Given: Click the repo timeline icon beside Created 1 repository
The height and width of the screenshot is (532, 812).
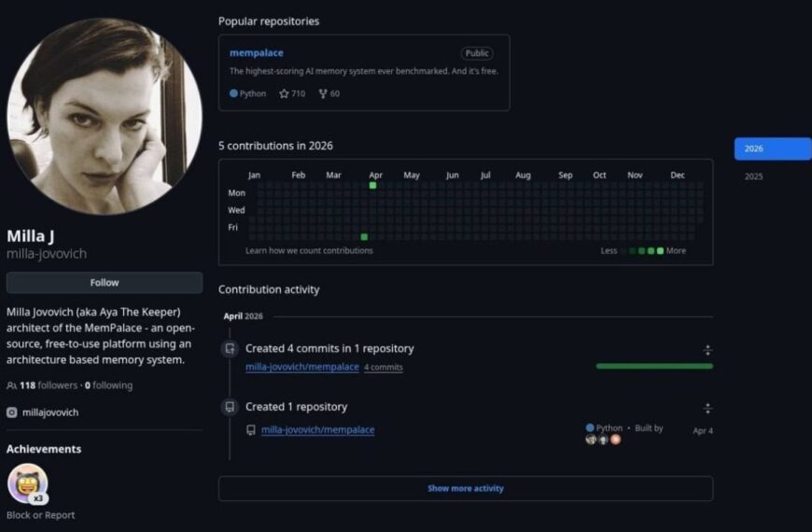Looking at the screenshot, I should (x=230, y=407).
